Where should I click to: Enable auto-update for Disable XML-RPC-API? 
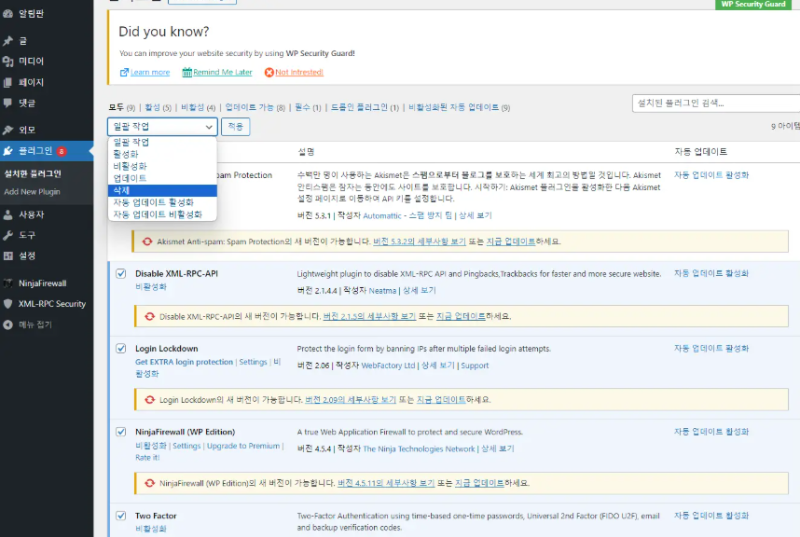click(x=711, y=273)
